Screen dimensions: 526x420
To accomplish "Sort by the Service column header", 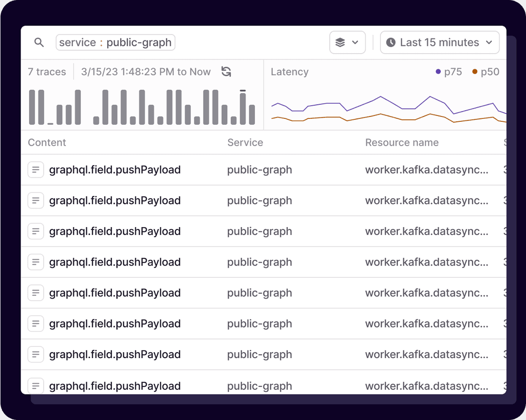I will pos(245,143).
